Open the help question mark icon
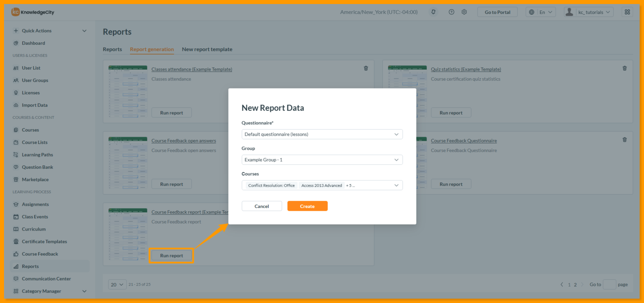Viewport: 644px width, 303px height. point(451,12)
